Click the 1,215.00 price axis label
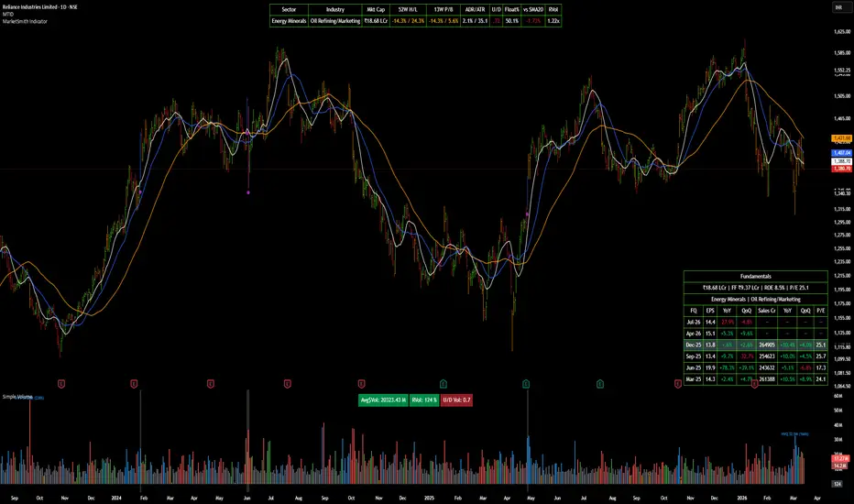 (x=842, y=276)
